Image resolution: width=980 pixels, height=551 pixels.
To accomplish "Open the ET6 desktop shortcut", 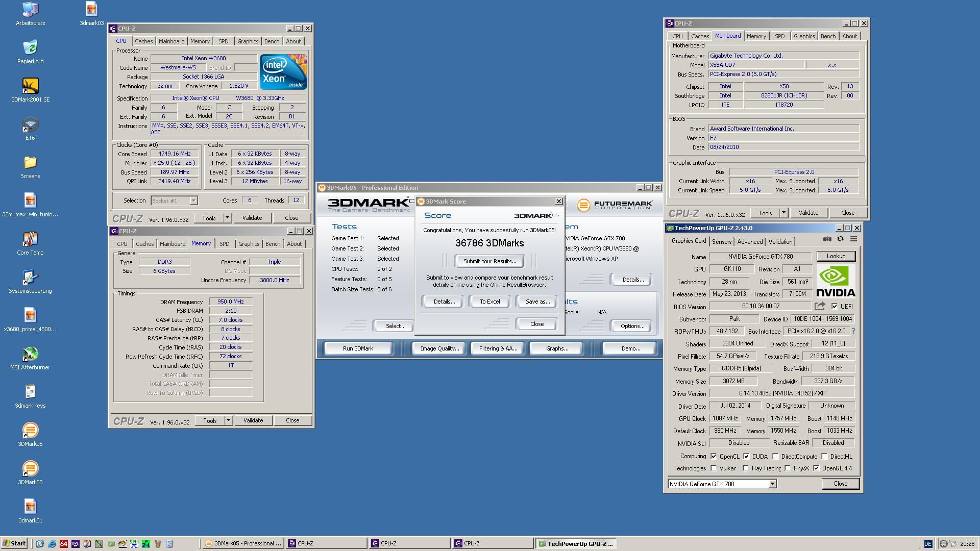I will (x=30, y=129).
